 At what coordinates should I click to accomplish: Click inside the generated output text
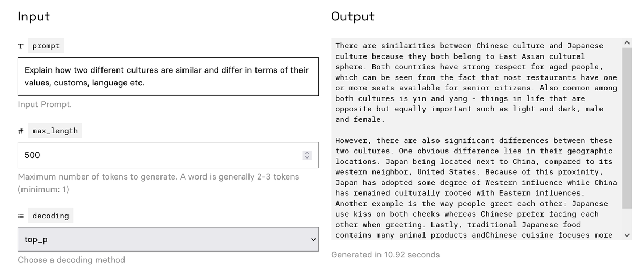click(477, 139)
